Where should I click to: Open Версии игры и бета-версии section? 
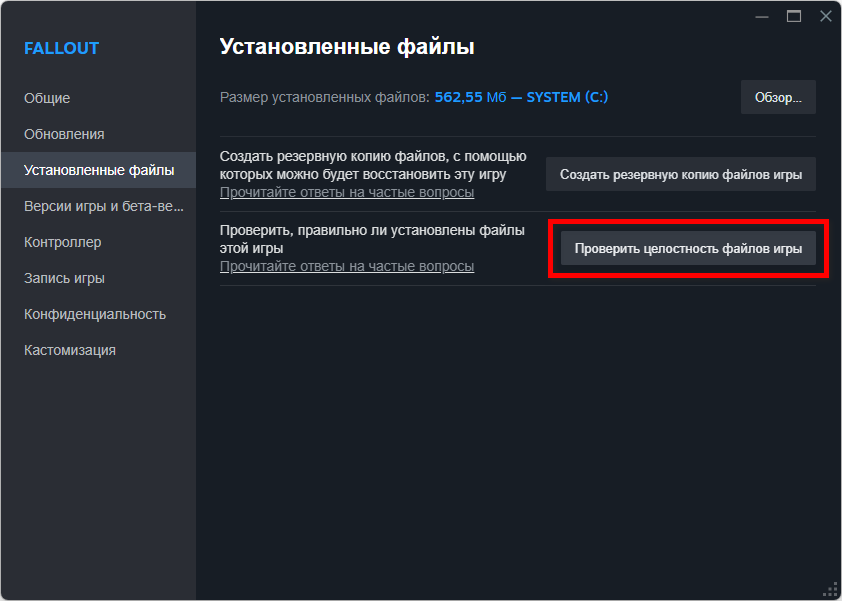coord(104,206)
